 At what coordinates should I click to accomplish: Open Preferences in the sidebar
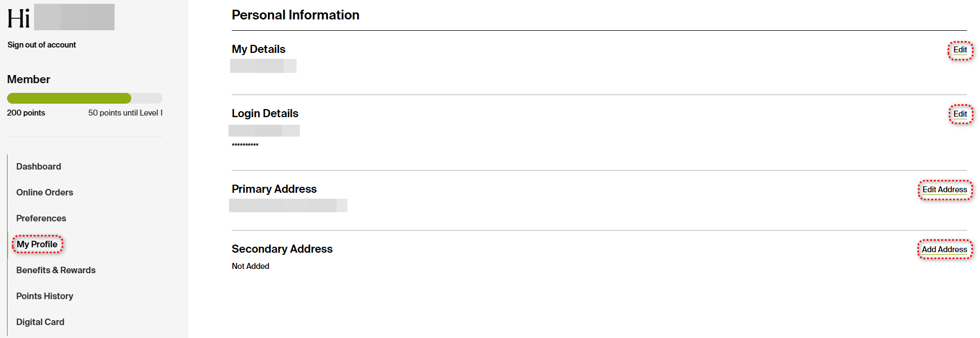pyautogui.click(x=41, y=218)
